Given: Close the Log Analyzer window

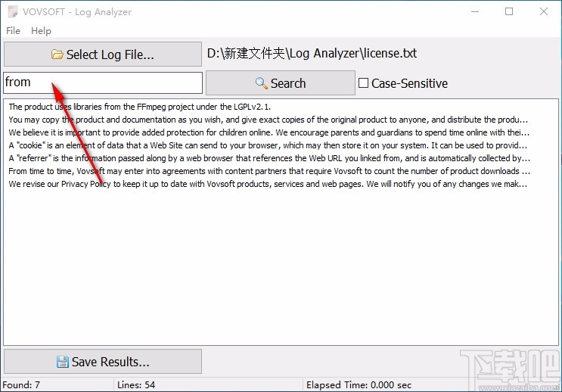Looking at the screenshot, I should [x=544, y=11].
